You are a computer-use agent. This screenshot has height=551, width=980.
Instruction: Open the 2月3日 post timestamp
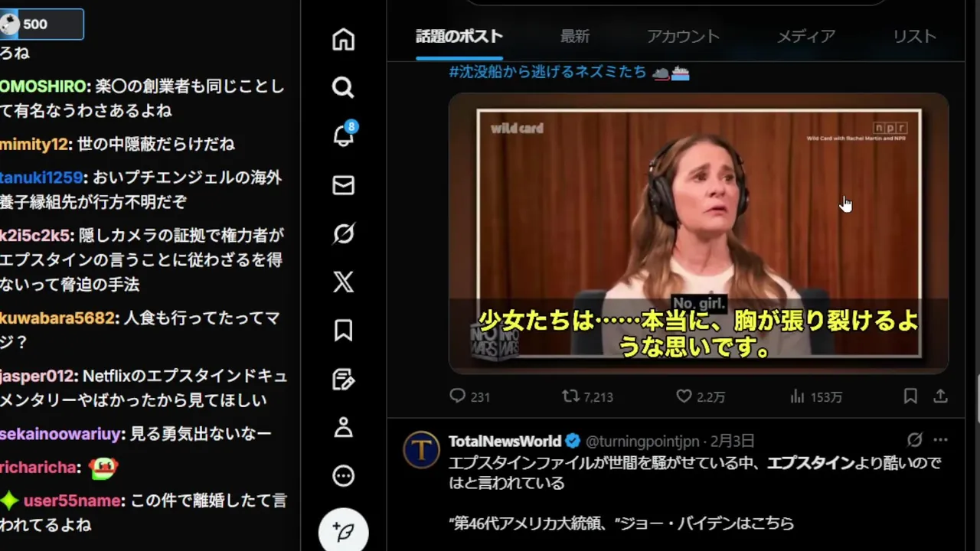(733, 441)
